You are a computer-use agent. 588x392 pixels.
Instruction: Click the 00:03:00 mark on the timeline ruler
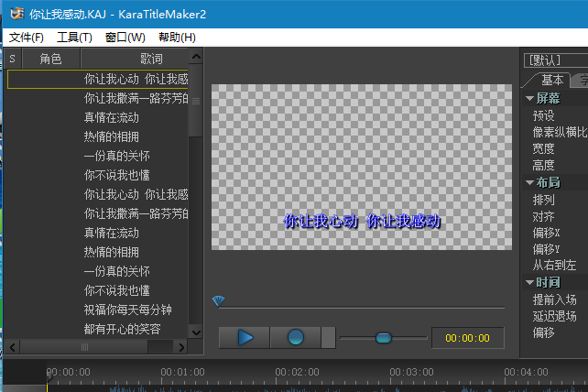(411, 372)
